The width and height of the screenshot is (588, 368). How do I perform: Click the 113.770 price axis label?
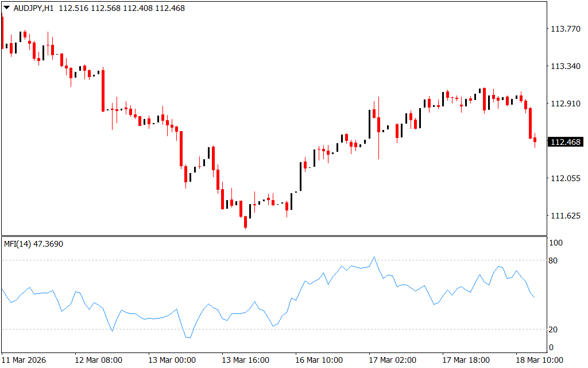coord(565,29)
